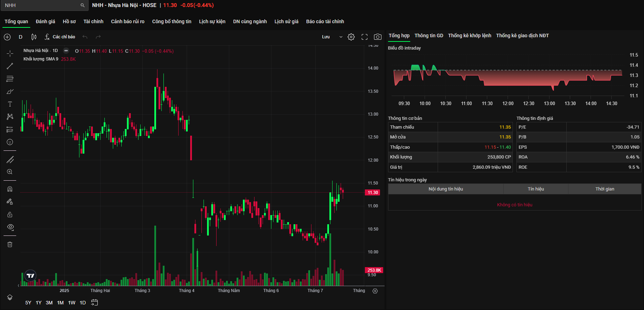Open the Lịch sử giá tab

(286, 21)
